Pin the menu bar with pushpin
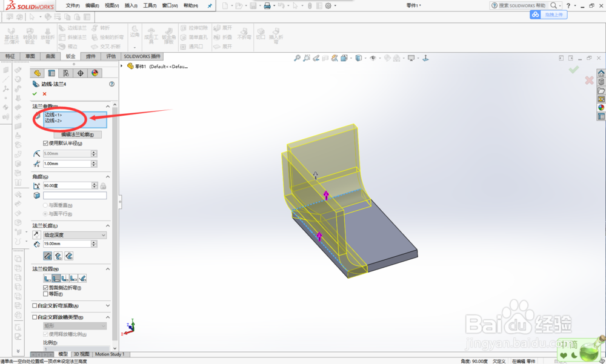 210,6
